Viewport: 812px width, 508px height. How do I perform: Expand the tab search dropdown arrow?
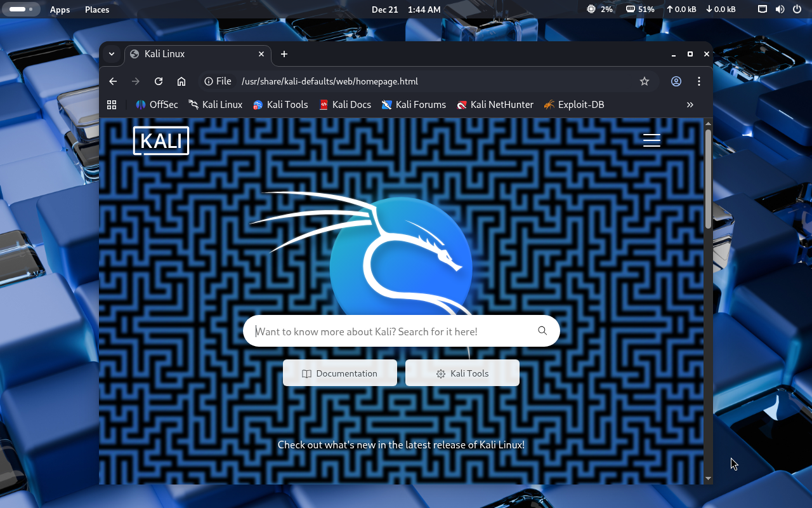tap(111, 54)
